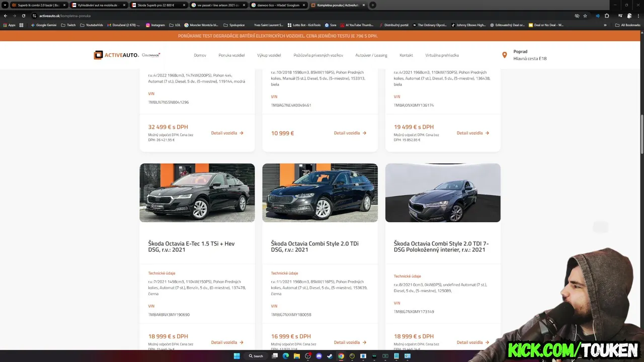This screenshot has width=644, height=362.
Task: Open the Výkup vozidiel menu item
Action: point(269,55)
